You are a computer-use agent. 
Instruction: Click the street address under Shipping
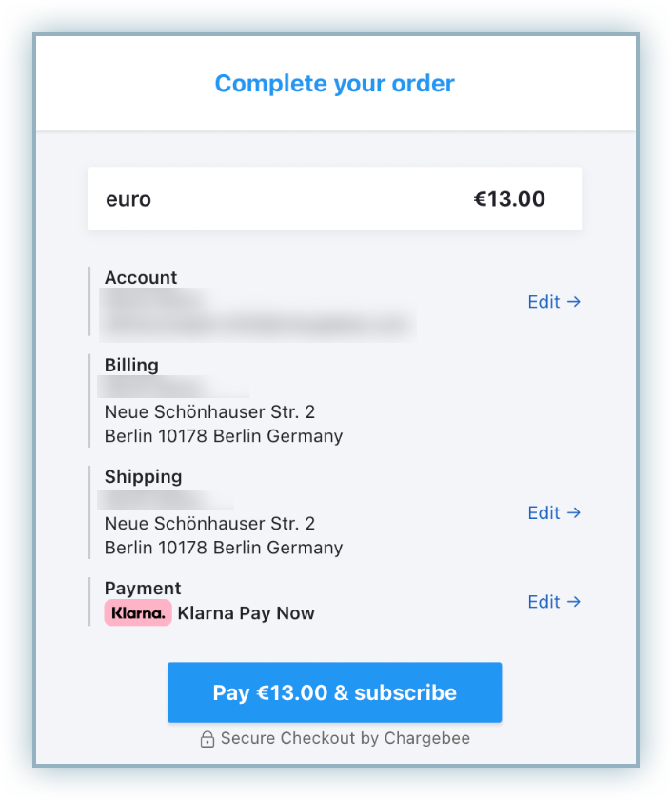point(209,524)
